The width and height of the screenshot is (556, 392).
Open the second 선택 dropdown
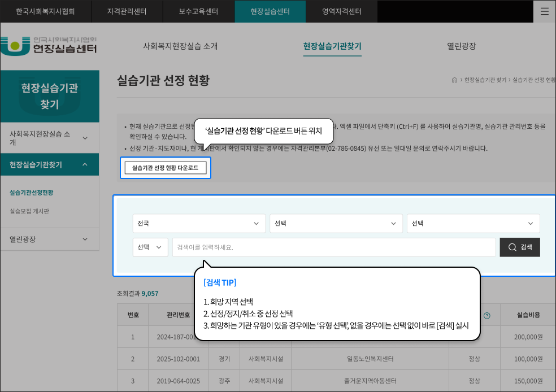[336, 223]
